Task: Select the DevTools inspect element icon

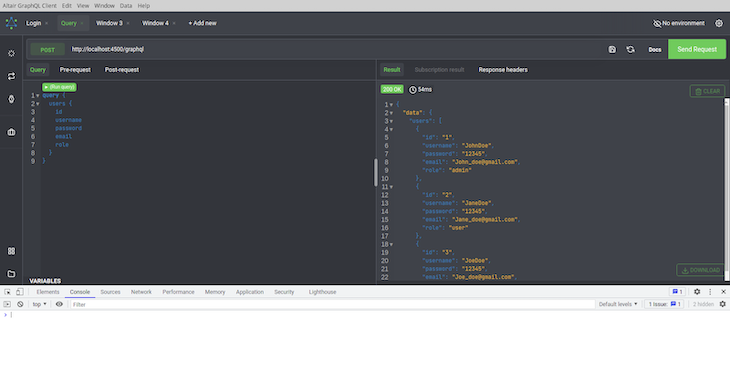Action: pyautogui.click(x=7, y=292)
